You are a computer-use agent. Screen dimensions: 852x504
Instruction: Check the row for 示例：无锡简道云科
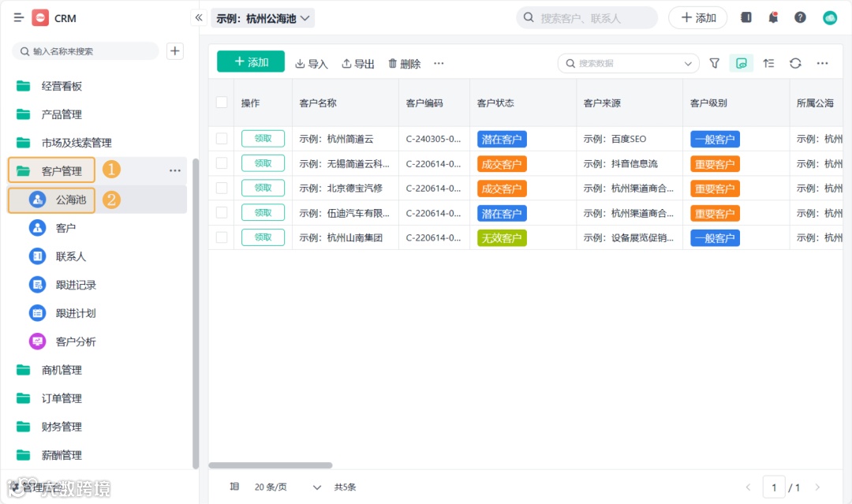tap(222, 163)
